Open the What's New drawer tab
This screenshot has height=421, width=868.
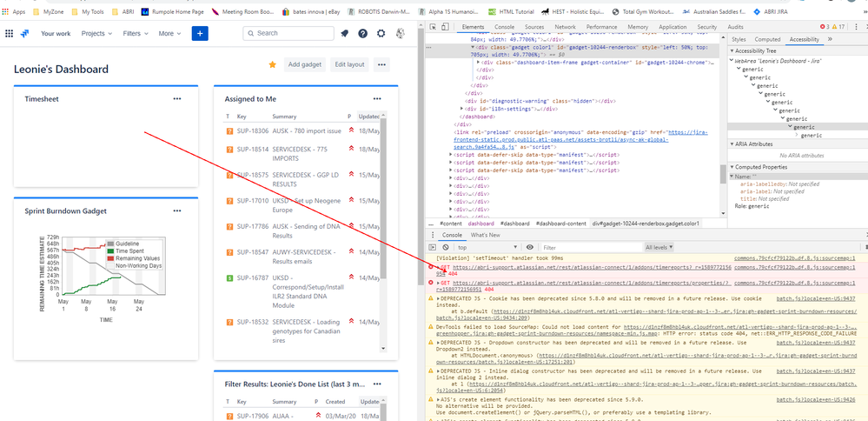click(x=486, y=235)
